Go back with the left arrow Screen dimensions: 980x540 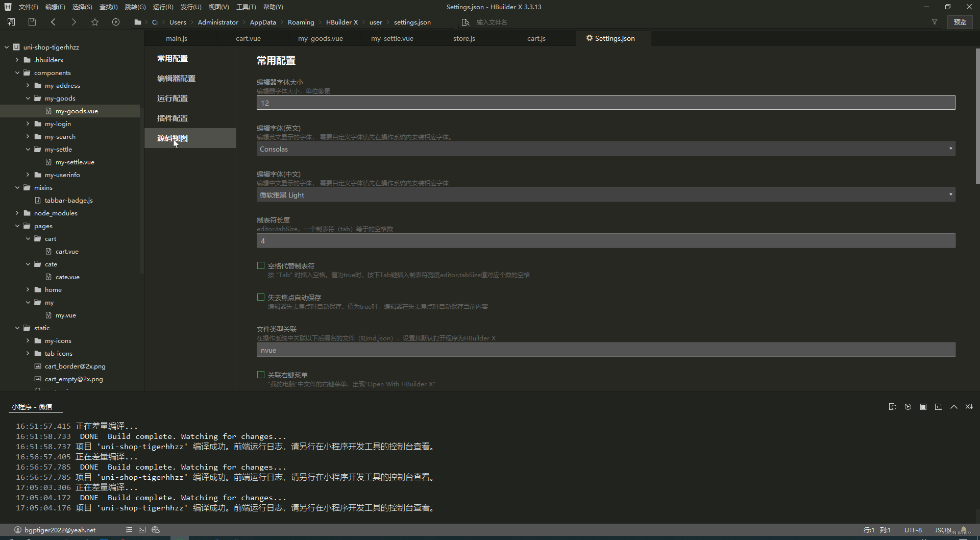point(53,22)
